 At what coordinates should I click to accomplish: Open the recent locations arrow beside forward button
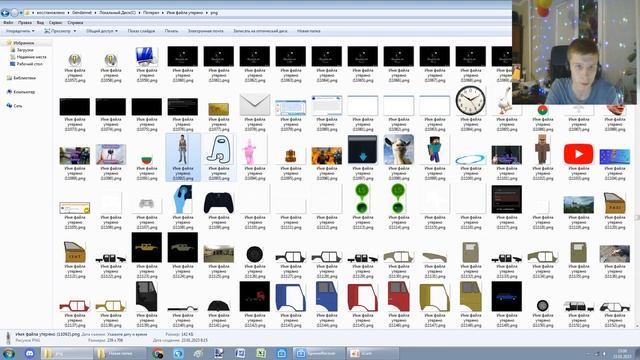[21, 13]
